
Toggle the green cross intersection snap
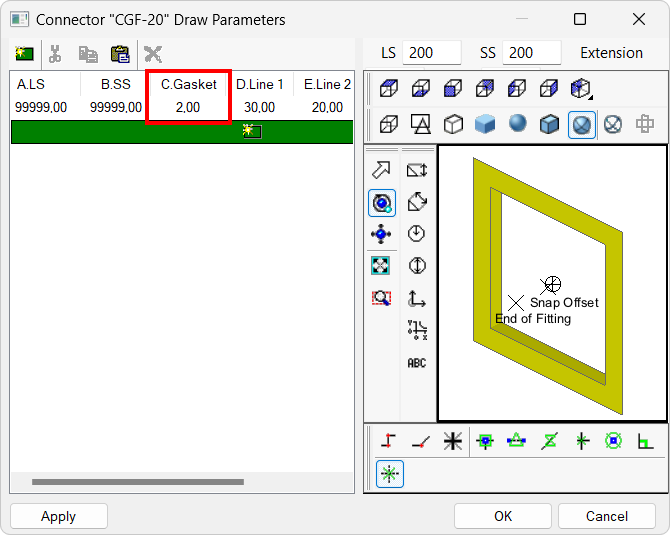pyautogui.click(x=582, y=441)
